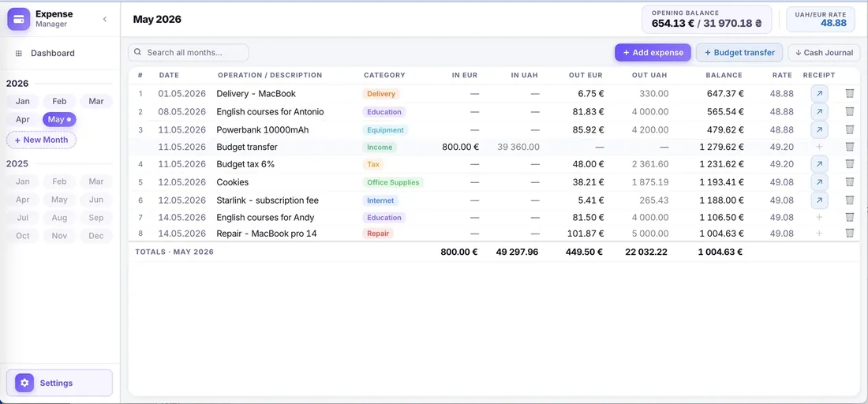
Task: Click the Cookies description cell
Action: tap(233, 182)
